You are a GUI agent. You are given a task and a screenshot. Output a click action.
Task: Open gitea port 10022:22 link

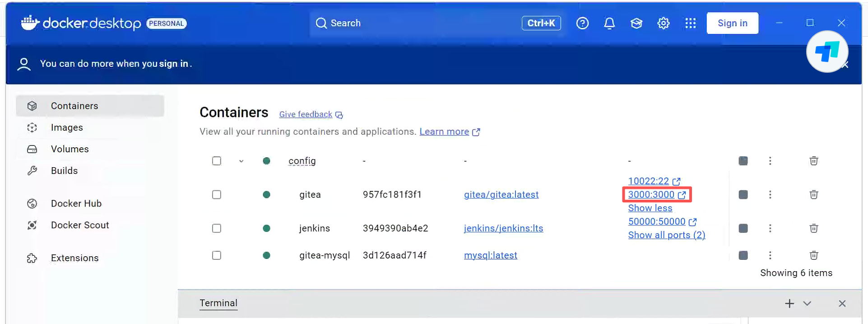[654, 181]
